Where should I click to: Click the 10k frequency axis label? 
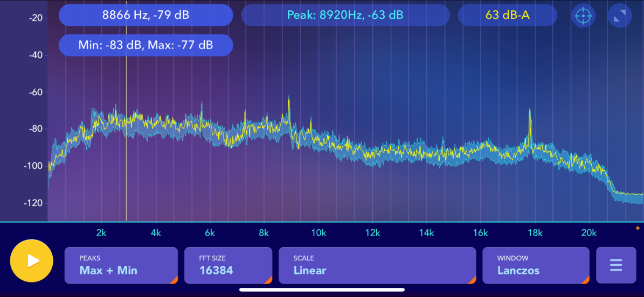pyautogui.click(x=318, y=232)
